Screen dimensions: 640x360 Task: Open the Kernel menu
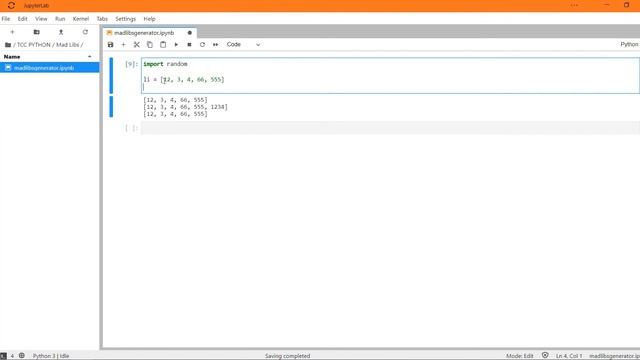click(x=81, y=19)
